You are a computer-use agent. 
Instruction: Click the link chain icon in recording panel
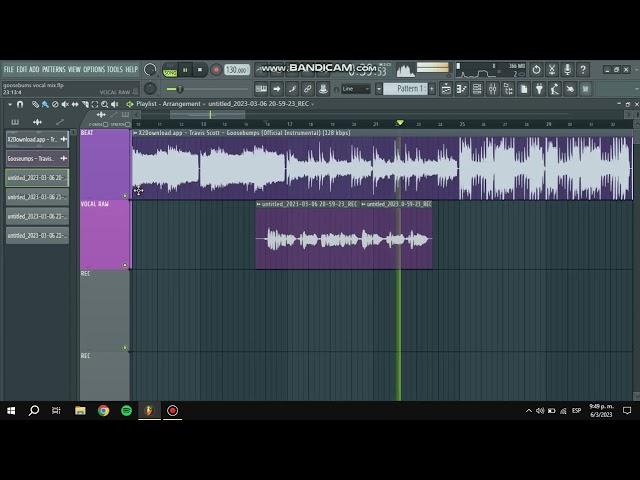pos(307,89)
